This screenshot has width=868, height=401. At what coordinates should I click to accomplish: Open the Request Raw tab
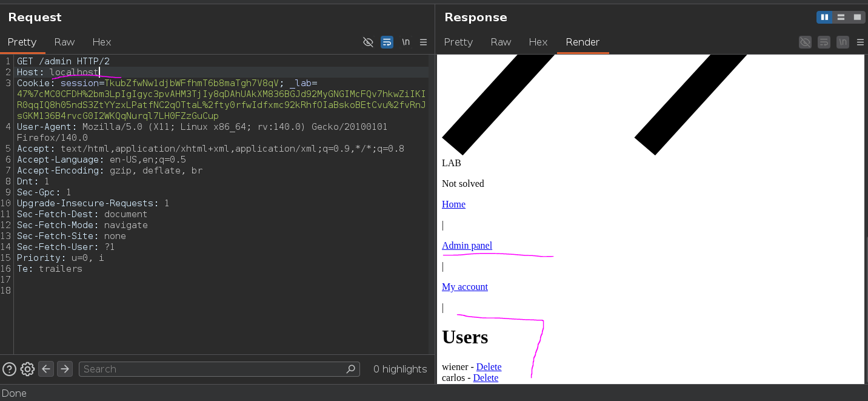click(x=64, y=42)
